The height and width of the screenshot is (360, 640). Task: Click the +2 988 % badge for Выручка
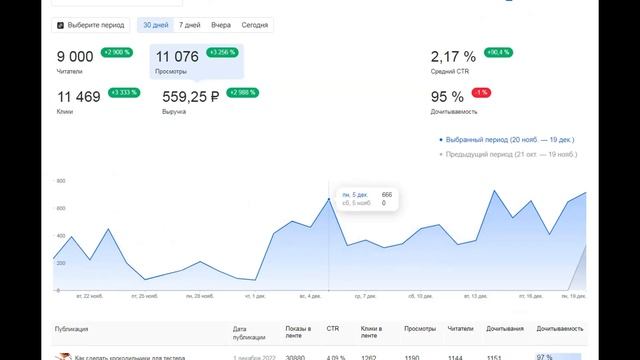coord(242,93)
